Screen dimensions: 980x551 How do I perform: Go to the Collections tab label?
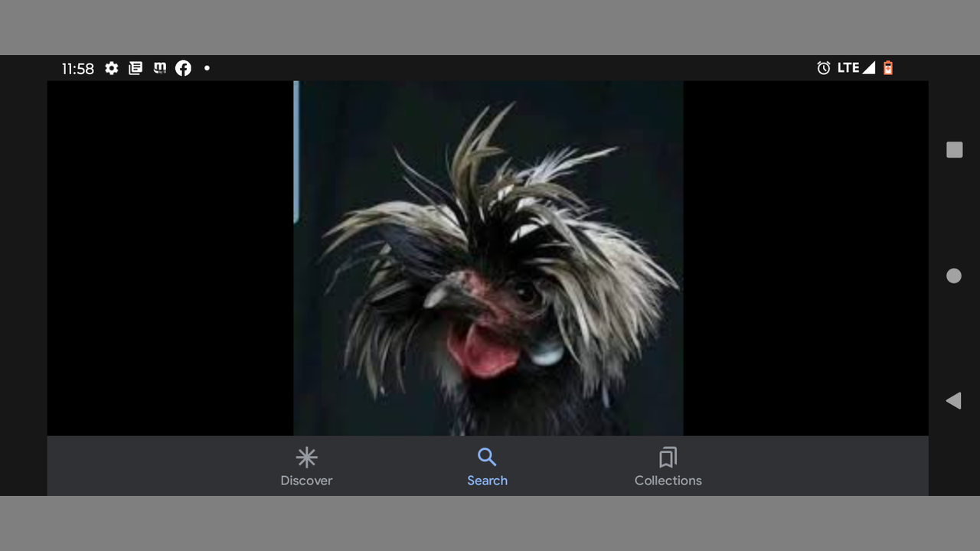coord(668,481)
